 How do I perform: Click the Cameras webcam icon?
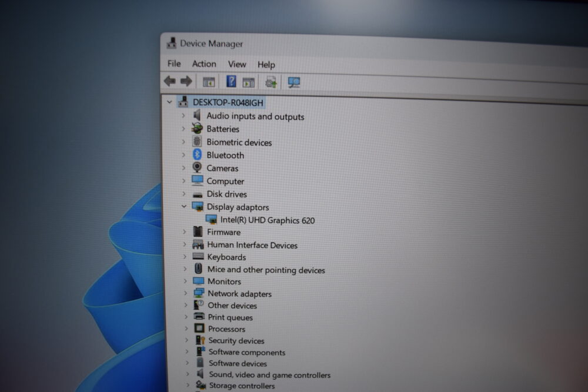197,167
